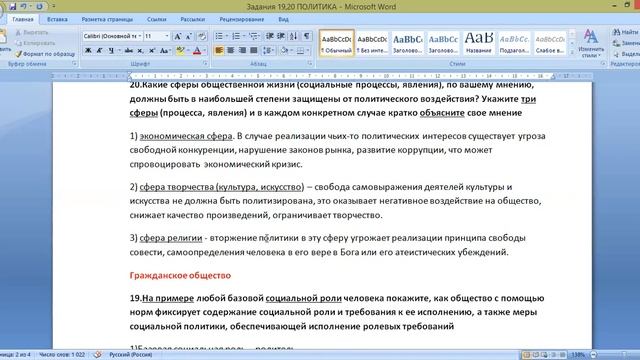Image resolution: width=640 pixels, height=360 pixels.
Task: Open Change Case (Аа) dropdown
Action: (165, 51)
